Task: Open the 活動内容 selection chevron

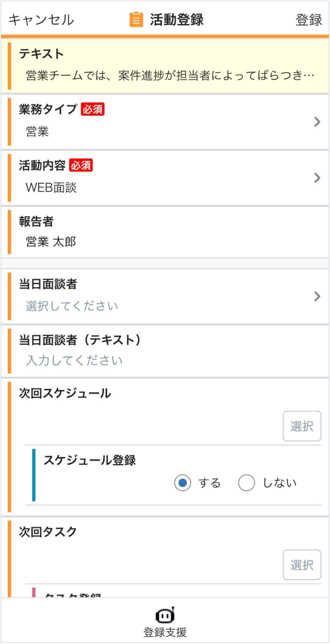Action: coord(317,178)
